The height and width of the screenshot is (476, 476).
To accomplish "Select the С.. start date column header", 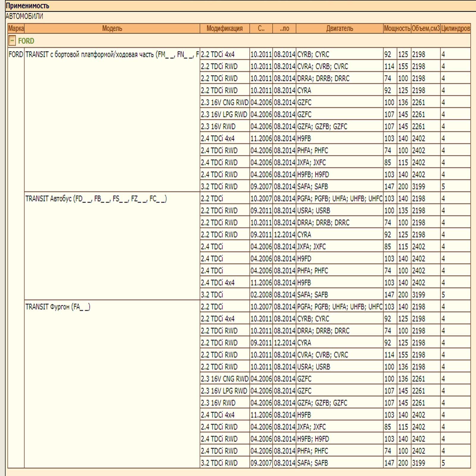I will [x=261, y=29].
